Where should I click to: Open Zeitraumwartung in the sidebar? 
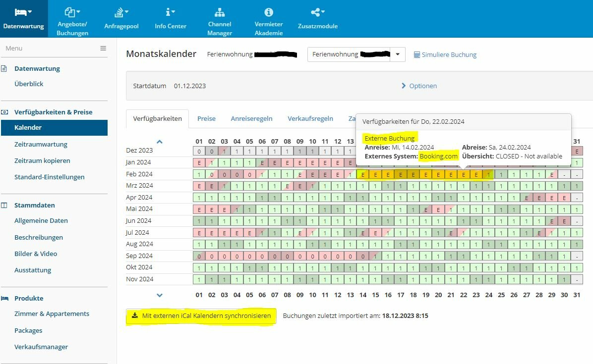tap(41, 144)
